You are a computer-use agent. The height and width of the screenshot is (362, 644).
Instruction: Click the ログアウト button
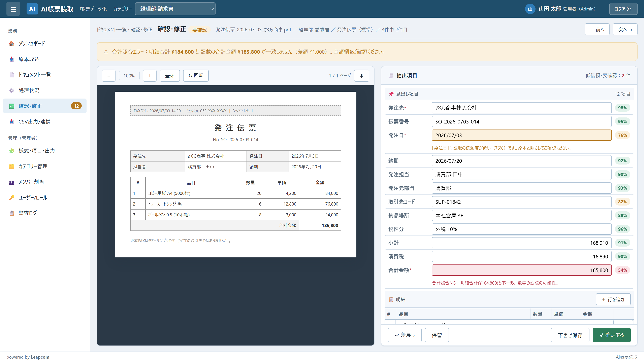(x=623, y=9)
